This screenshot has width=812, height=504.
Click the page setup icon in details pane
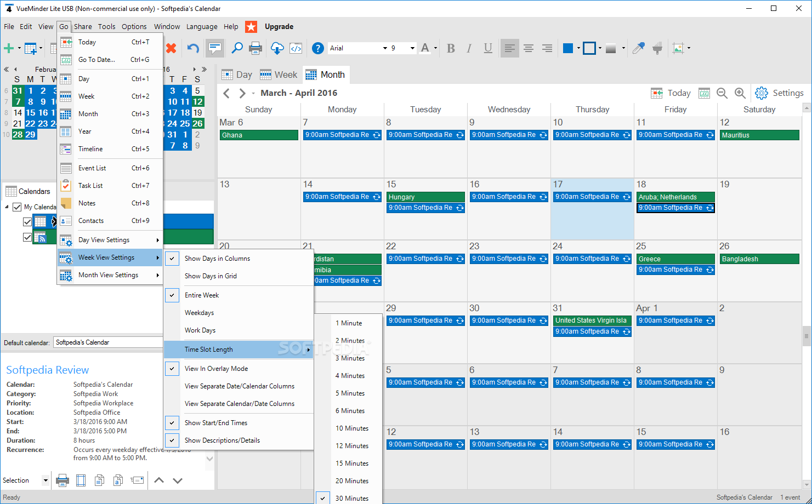pyautogui.click(x=81, y=480)
